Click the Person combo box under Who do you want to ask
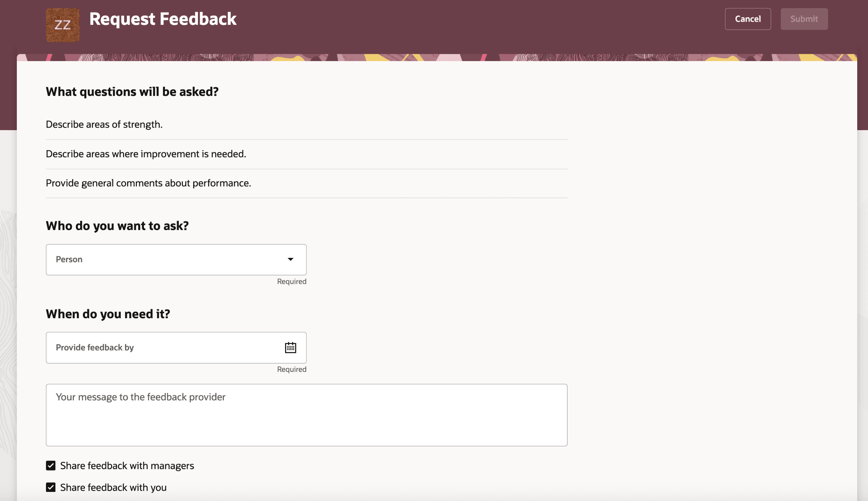This screenshot has width=868, height=501. click(x=176, y=259)
